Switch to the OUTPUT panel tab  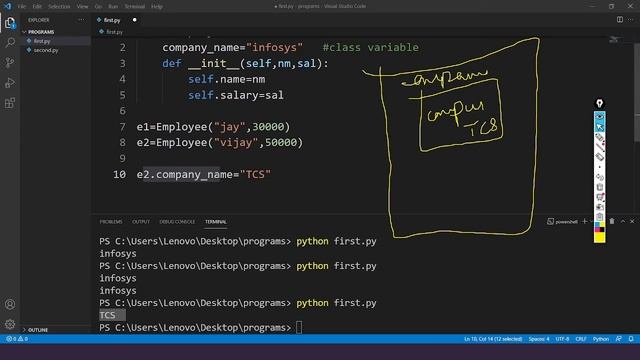pyautogui.click(x=141, y=222)
